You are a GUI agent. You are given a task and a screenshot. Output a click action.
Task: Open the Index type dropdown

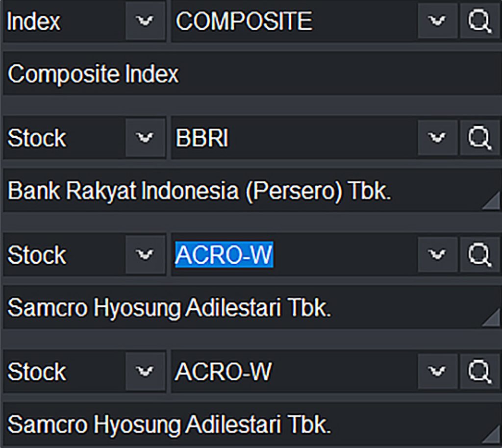click(145, 21)
